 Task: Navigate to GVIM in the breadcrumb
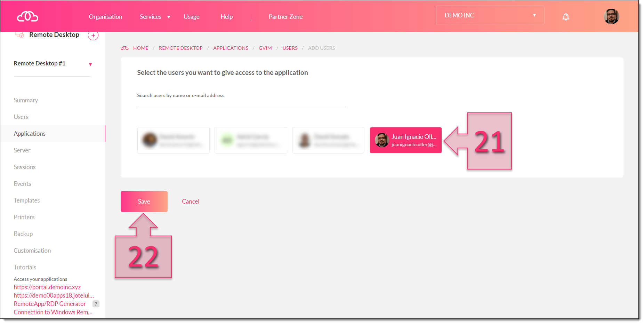tap(265, 48)
